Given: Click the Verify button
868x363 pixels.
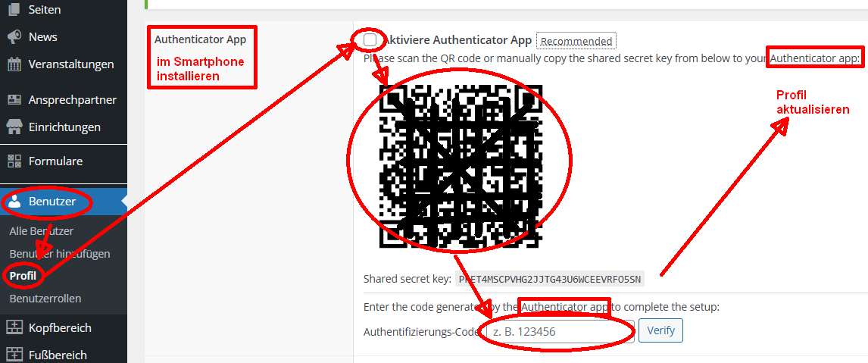Looking at the screenshot, I should [661, 331].
